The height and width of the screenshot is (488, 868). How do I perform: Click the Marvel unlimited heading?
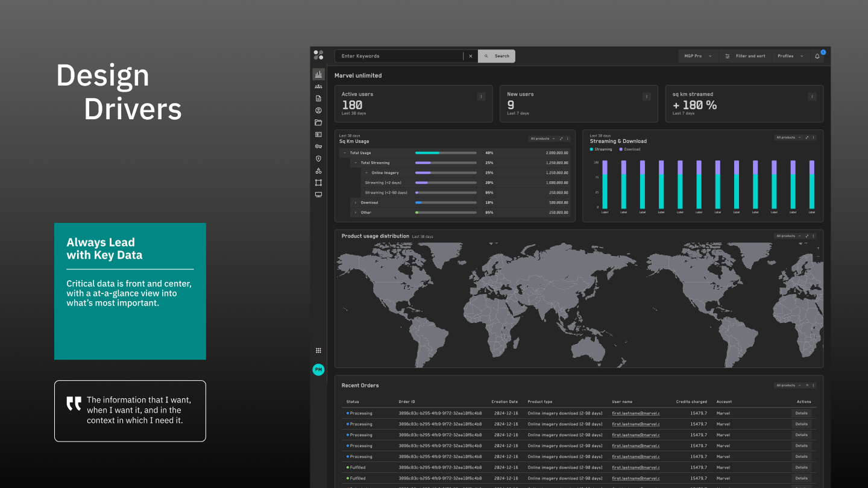click(x=358, y=76)
